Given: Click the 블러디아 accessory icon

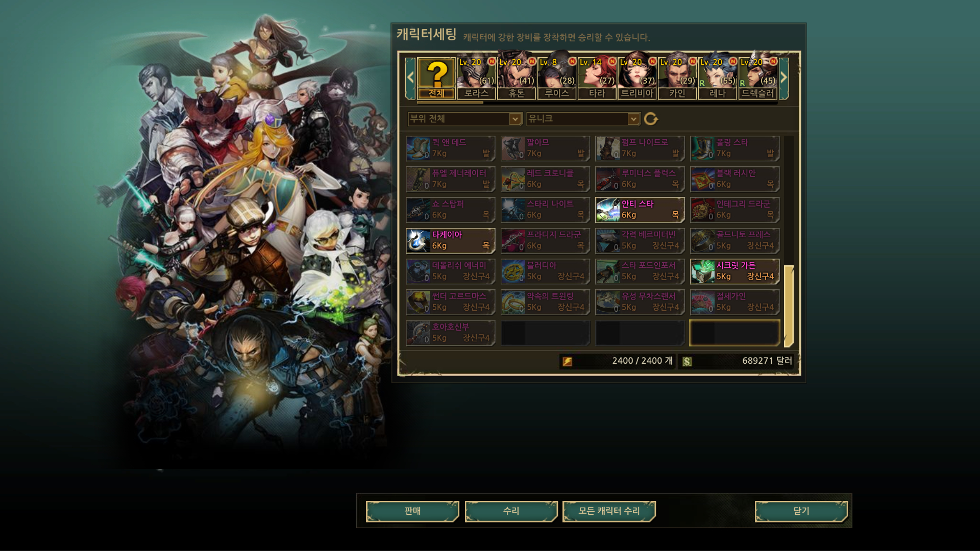Looking at the screenshot, I should tap(513, 271).
